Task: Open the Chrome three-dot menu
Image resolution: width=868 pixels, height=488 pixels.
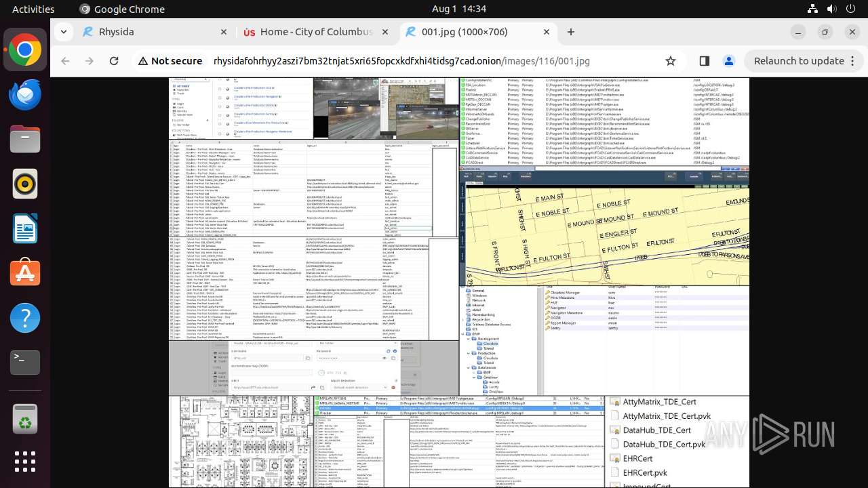Action: tap(852, 61)
